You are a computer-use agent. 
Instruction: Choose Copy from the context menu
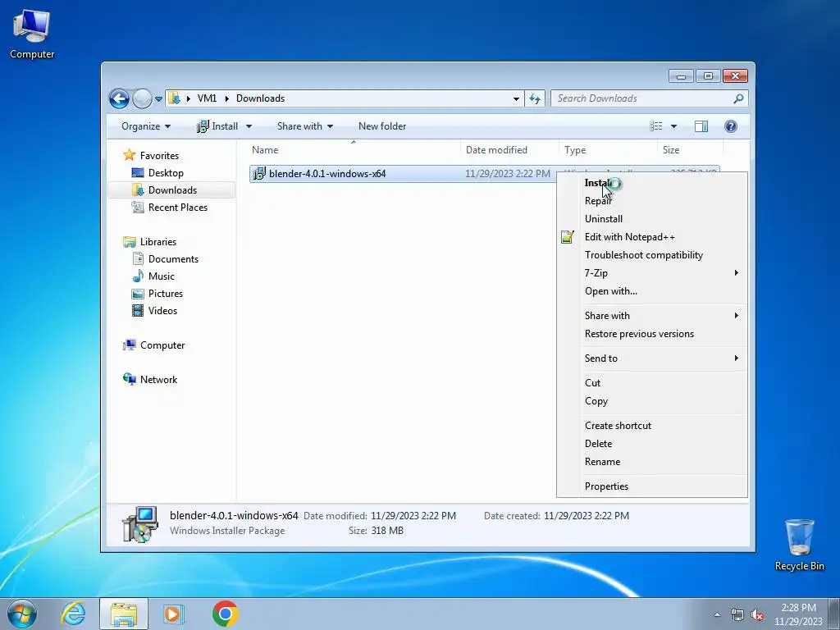(x=652, y=401)
